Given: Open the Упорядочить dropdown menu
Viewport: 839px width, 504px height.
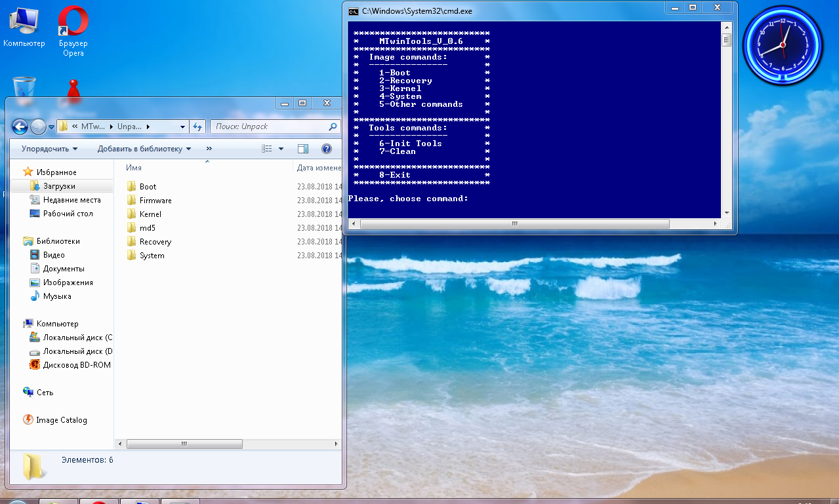Looking at the screenshot, I should coord(49,149).
